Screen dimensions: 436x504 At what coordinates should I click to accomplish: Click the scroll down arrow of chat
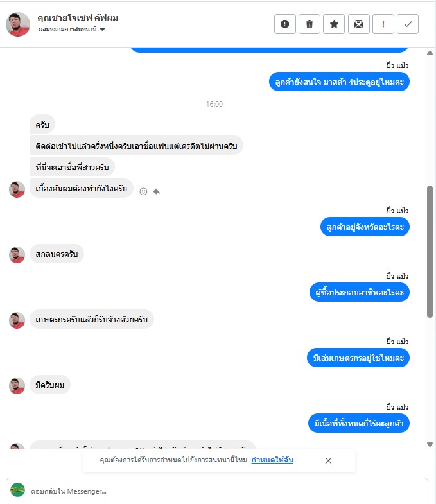click(430, 444)
